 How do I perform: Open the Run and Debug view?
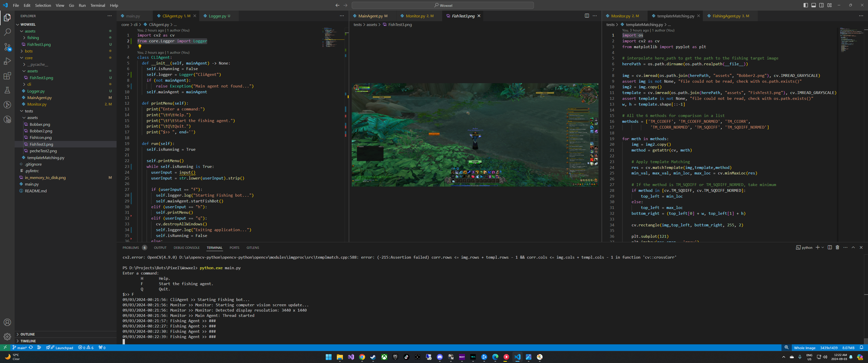(7, 61)
